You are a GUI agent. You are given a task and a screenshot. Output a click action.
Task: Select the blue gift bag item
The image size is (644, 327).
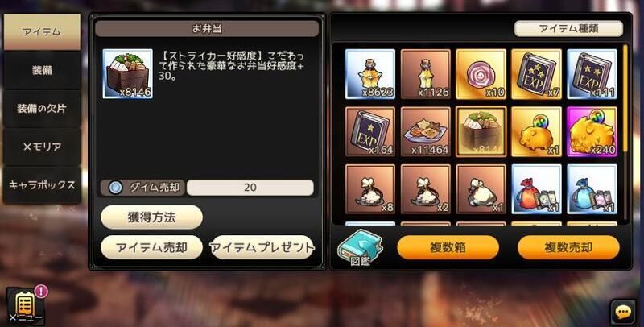coord(592,189)
